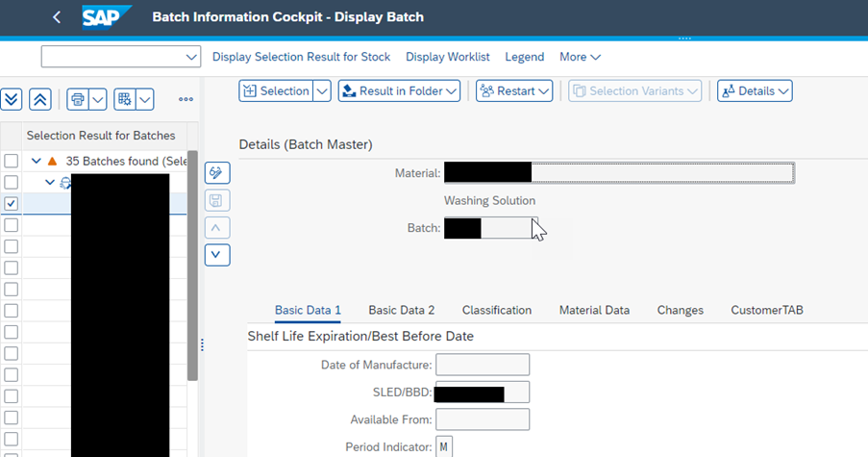Click the Date of Manufacture input field
The width and height of the screenshot is (868, 457).
tap(482, 365)
